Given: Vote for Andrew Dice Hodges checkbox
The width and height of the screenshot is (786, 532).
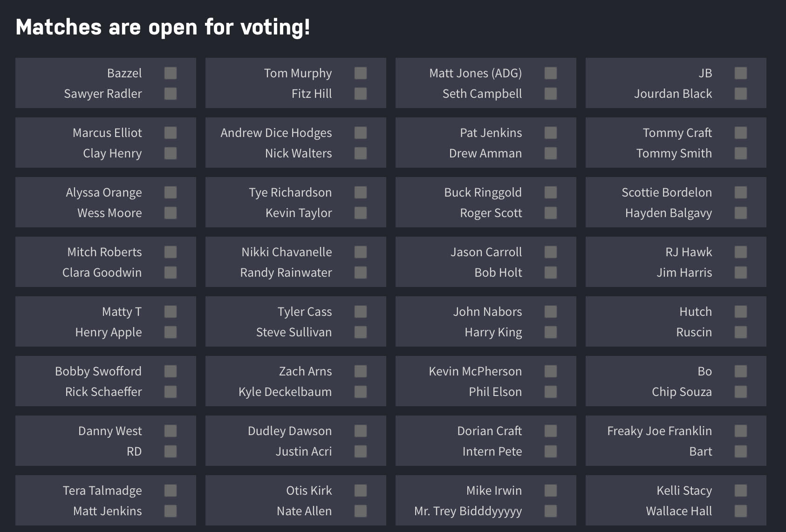Looking at the screenshot, I should (x=361, y=133).
